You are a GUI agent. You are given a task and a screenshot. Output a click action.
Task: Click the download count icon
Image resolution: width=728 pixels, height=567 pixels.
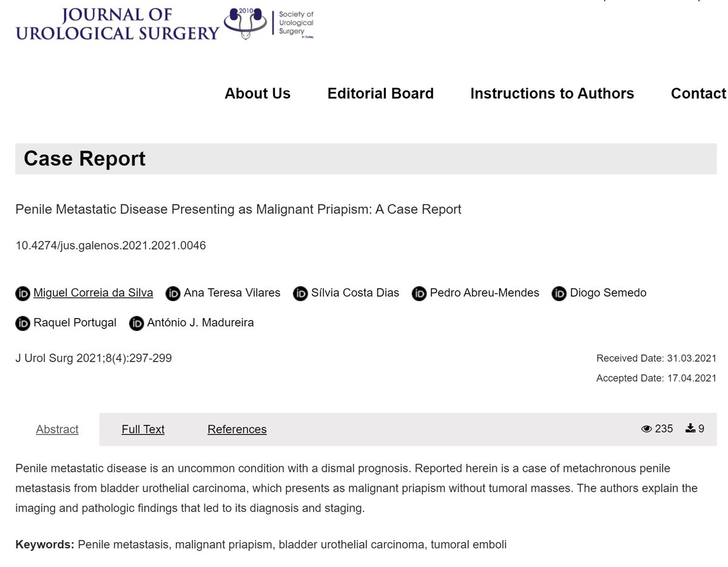point(690,429)
